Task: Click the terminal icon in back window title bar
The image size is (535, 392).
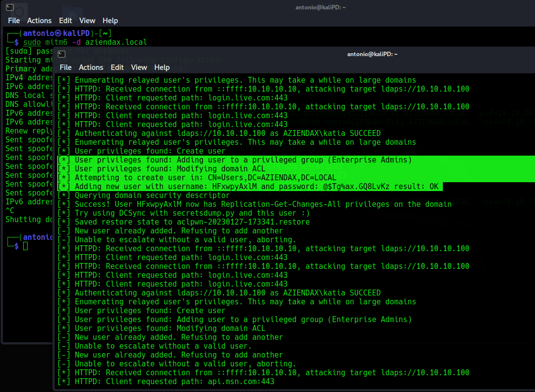Action: tap(10, 7)
